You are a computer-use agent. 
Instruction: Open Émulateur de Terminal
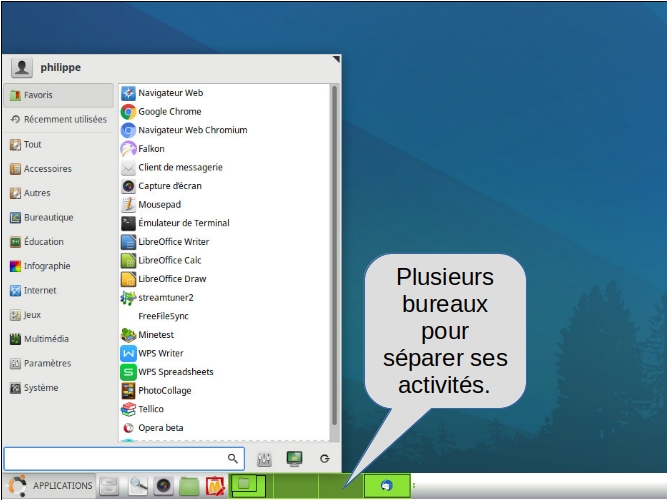tap(183, 223)
